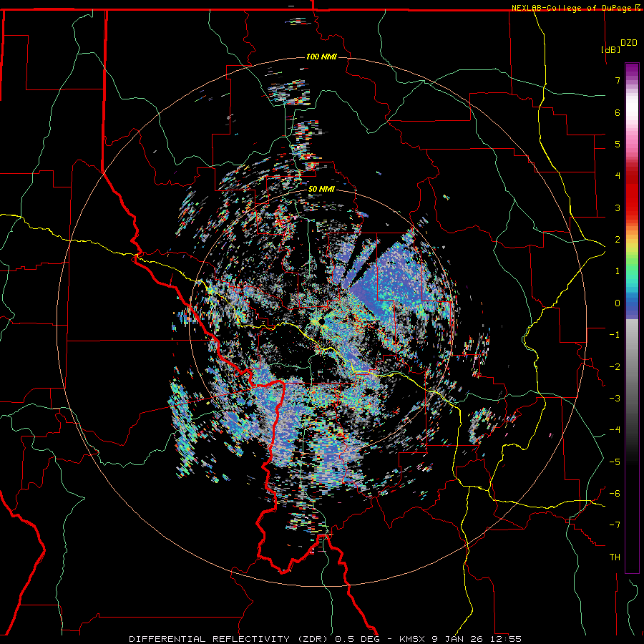Click the -2 value on the color scale

click(x=615, y=367)
